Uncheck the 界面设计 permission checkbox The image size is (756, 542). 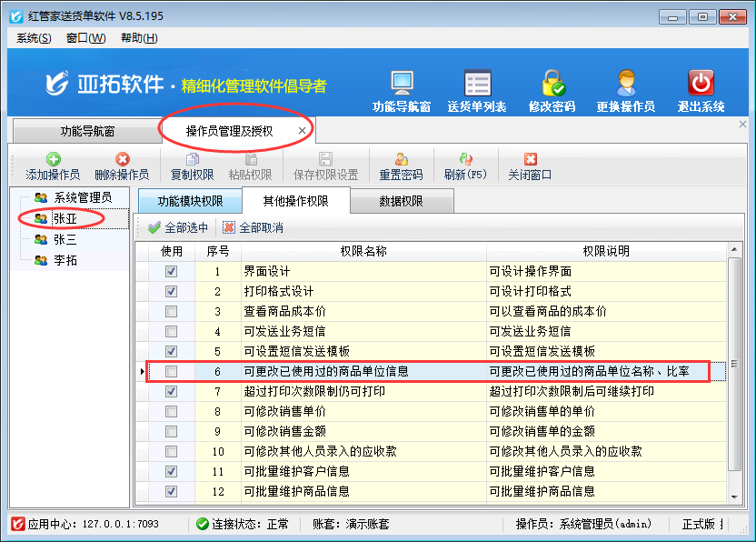click(x=172, y=272)
